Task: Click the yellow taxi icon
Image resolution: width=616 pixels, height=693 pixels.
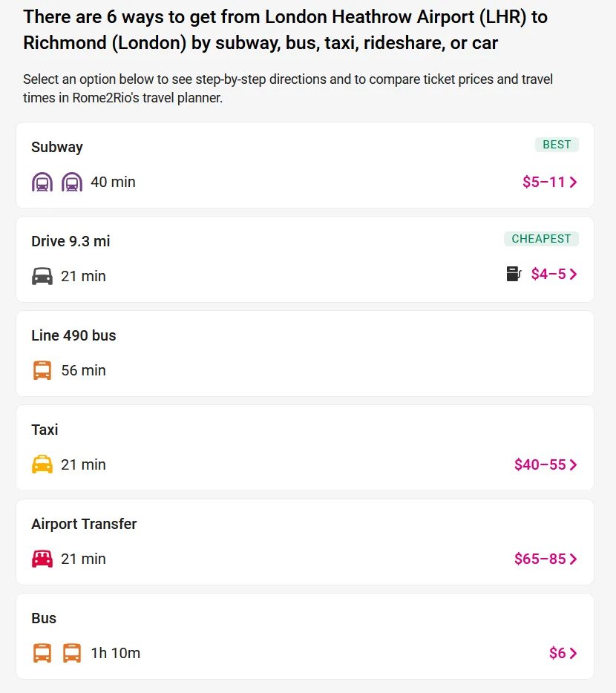Action: (42, 464)
